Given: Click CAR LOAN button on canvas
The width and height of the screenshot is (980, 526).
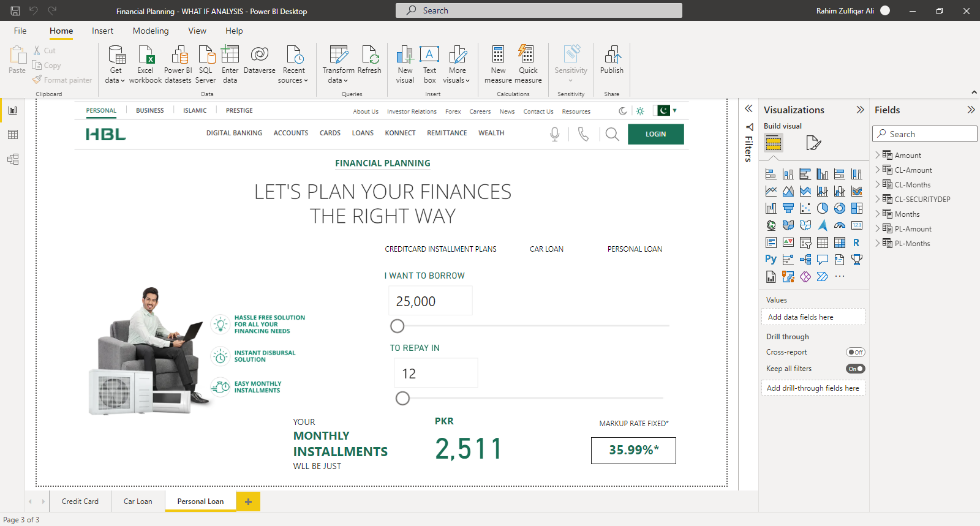Looking at the screenshot, I should (x=546, y=249).
